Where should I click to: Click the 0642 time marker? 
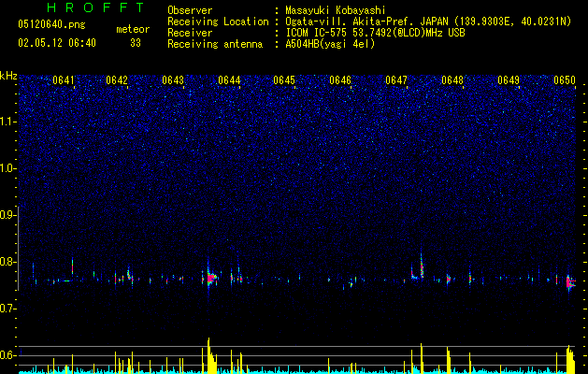point(117,80)
